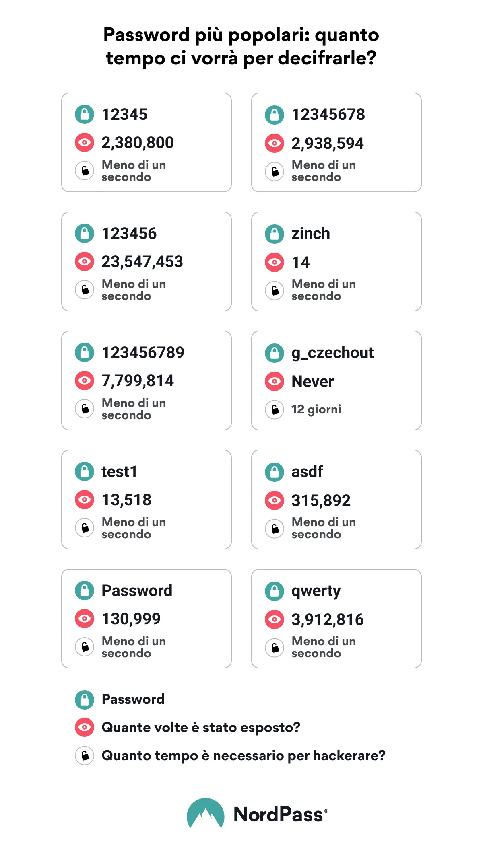This screenshot has width=483, height=868.
Task: Click the 123456789 password text
Action: click(x=143, y=353)
